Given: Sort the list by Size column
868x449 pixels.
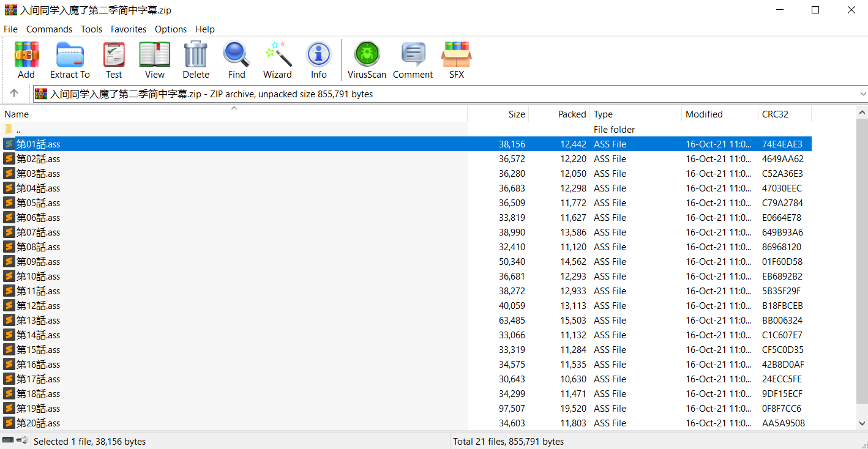Looking at the screenshot, I should tap(498, 114).
